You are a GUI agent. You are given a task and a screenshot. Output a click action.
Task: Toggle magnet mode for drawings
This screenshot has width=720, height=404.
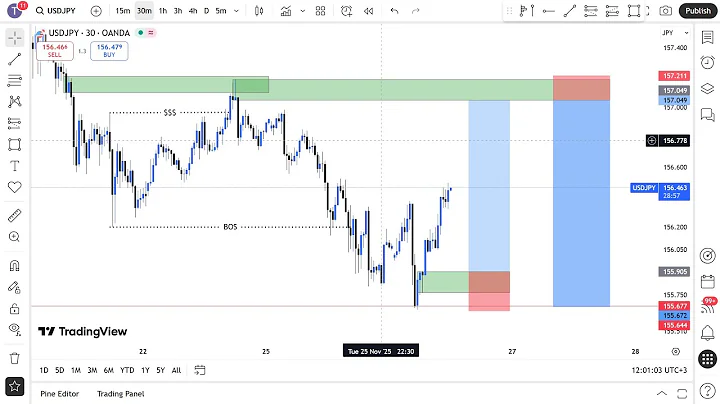point(15,266)
